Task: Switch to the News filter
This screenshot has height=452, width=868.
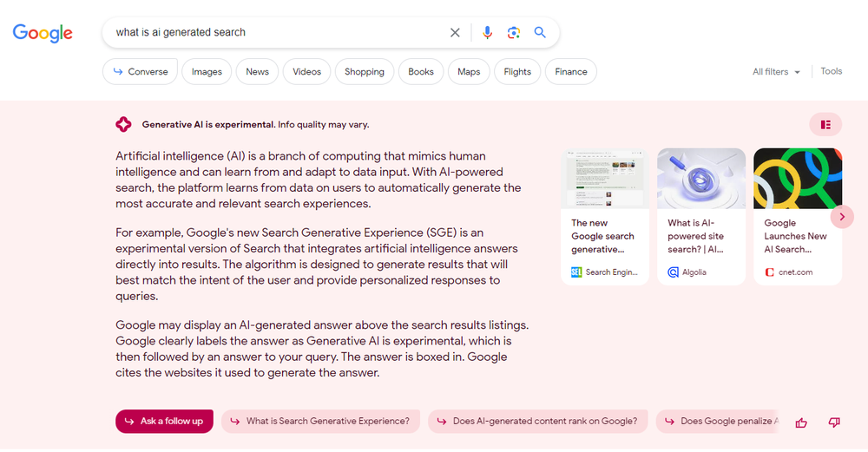Action: [x=258, y=71]
